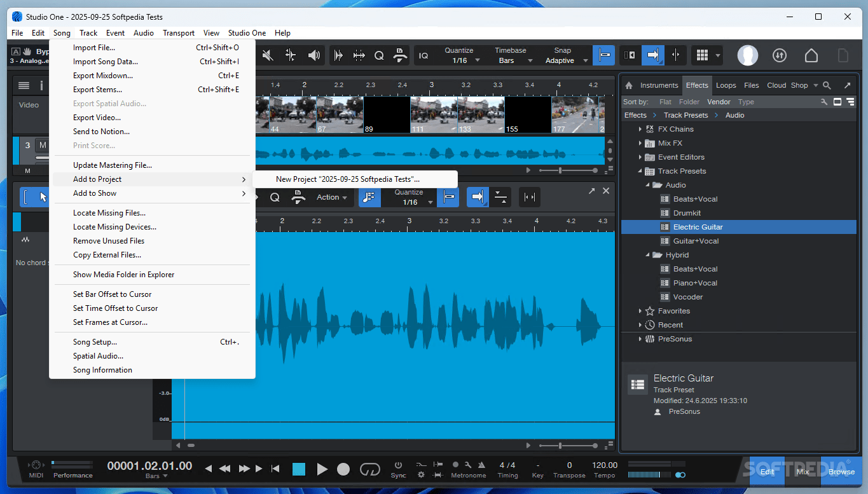The height and width of the screenshot is (494, 868).
Task: Toggle the Loop button in transport
Action: (x=369, y=469)
